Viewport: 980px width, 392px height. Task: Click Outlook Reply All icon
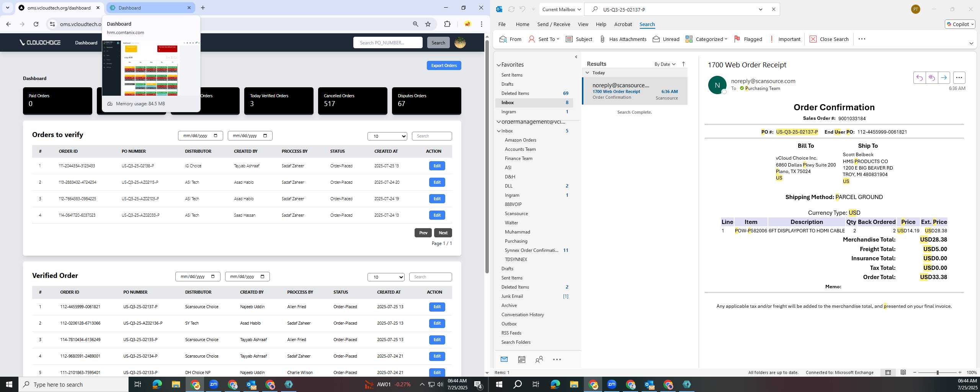pyautogui.click(x=931, y=78)
